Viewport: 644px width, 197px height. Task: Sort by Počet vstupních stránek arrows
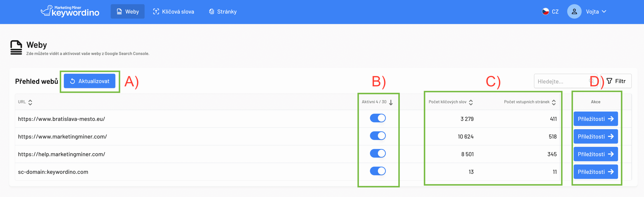(x=554, y=102)
